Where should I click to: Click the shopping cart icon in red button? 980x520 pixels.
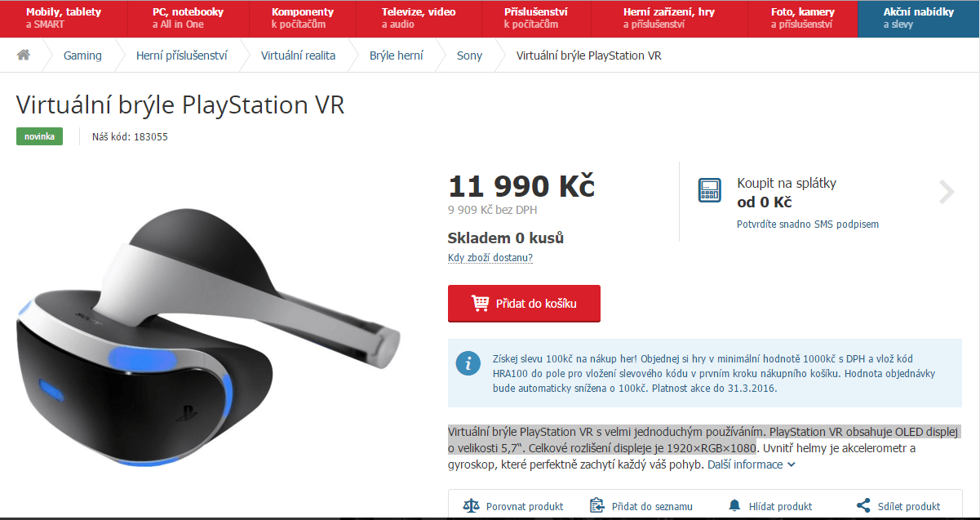(480, 303)
